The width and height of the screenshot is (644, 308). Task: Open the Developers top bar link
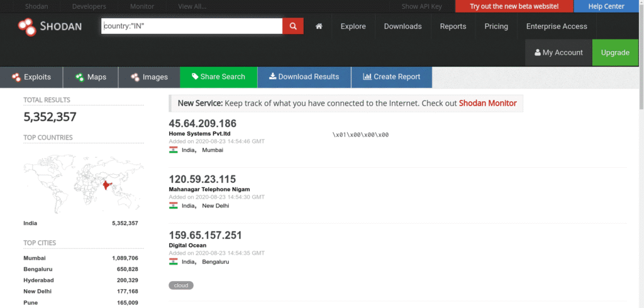point(89,6)
